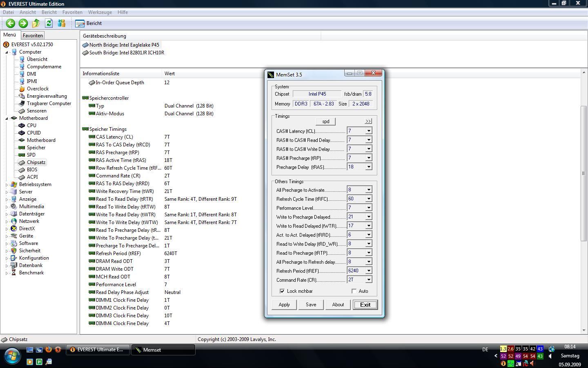This screenshot has width=588, height=368.
Task: Open the Refresh Cycle Time (tRFC) dropdown
Action: (x=368, y=199)
